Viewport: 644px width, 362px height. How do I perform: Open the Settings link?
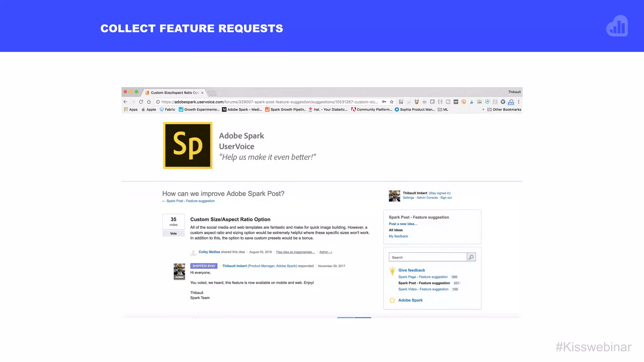(408, 198)
